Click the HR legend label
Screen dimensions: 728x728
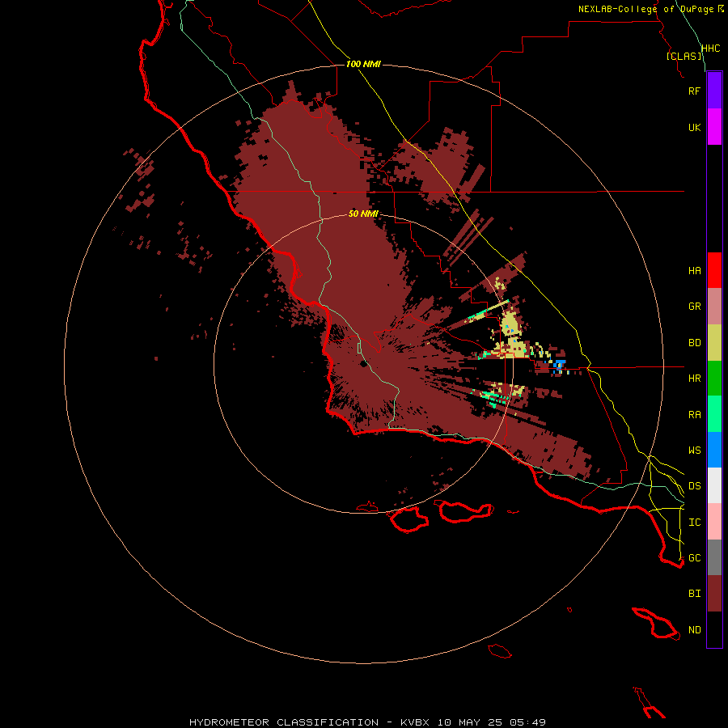tap(694, 379)
